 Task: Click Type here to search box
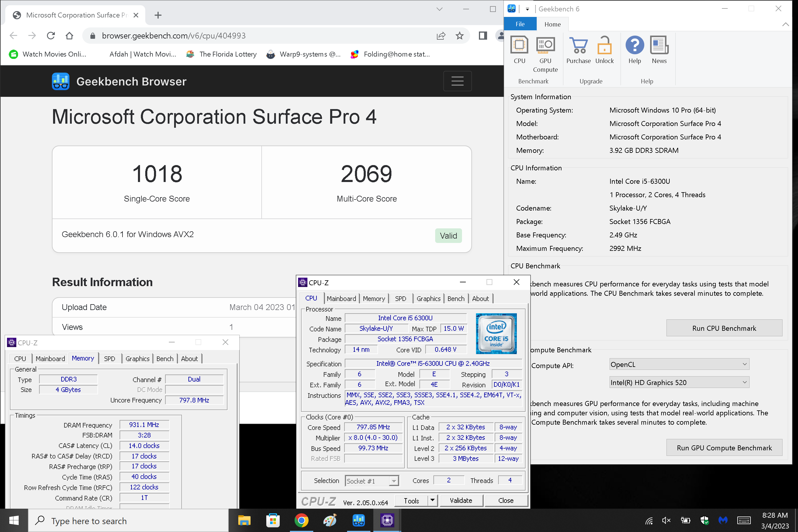tap(128, 520)
